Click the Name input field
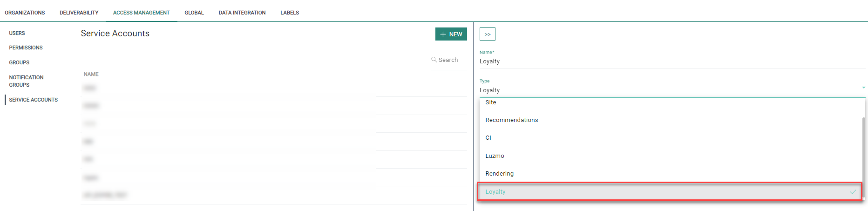The height and width of the screenshot is (211, 868). [671, 61]
